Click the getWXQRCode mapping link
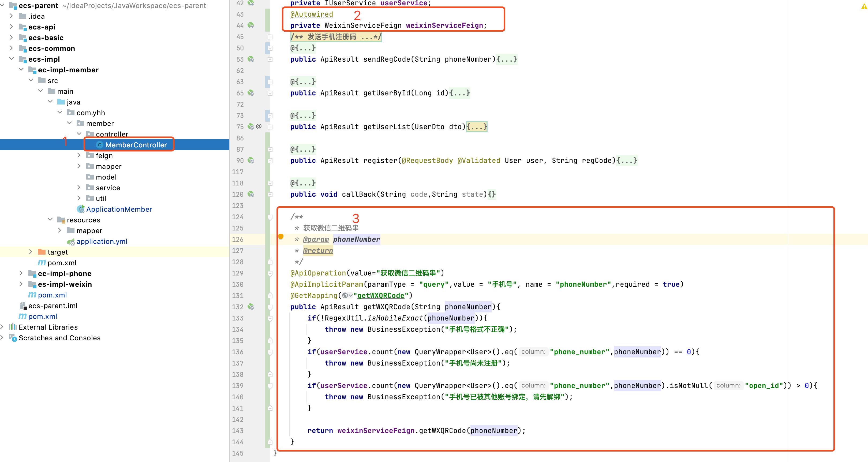 380,296
